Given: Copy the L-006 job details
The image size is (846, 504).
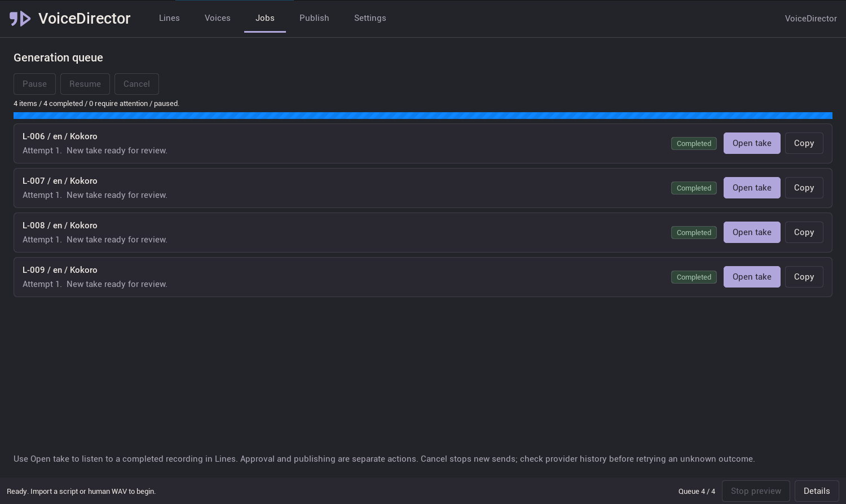Looking at the screenshot, I should (804, 143).
